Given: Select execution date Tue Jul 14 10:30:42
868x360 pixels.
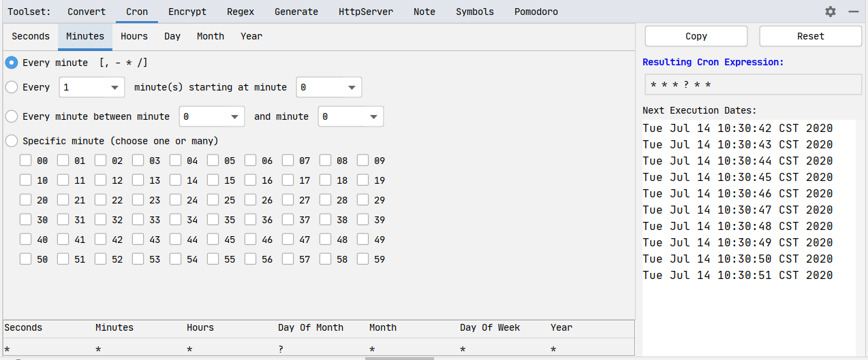Looking at the screenshot, I should point(738,128).
